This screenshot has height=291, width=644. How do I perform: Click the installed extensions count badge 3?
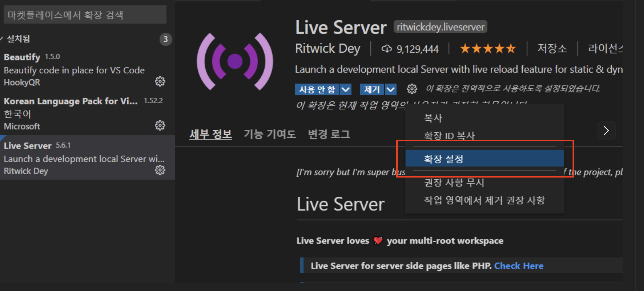tap(165, 39)
